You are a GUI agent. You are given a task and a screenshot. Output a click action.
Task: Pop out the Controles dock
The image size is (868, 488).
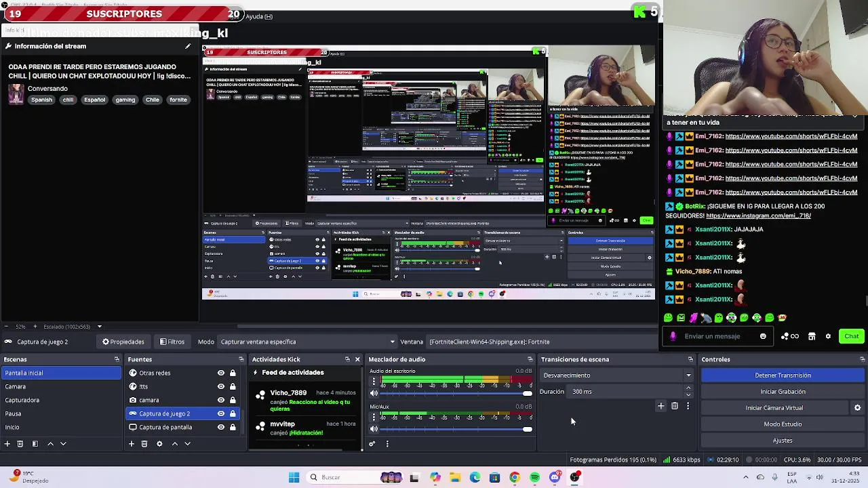tap(862, 359)
